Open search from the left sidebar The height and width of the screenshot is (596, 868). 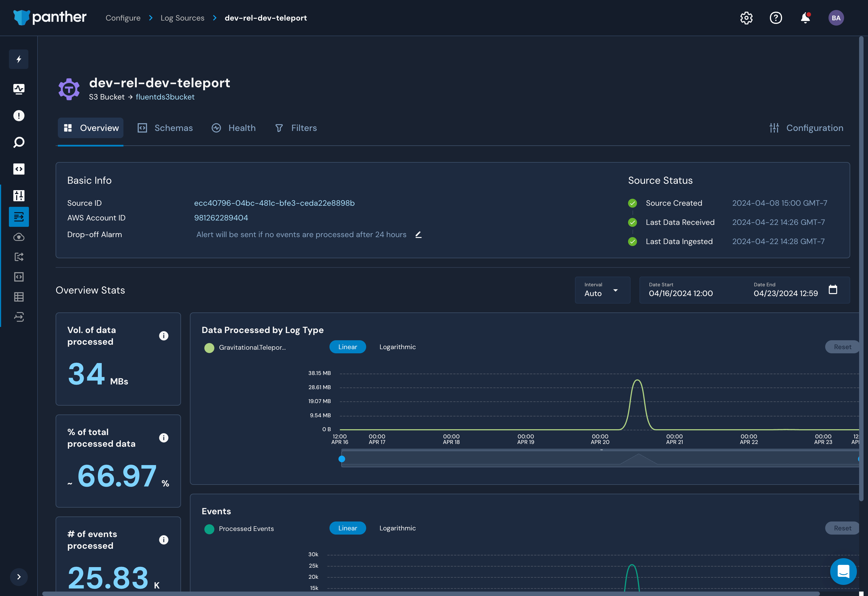(19, 142)
